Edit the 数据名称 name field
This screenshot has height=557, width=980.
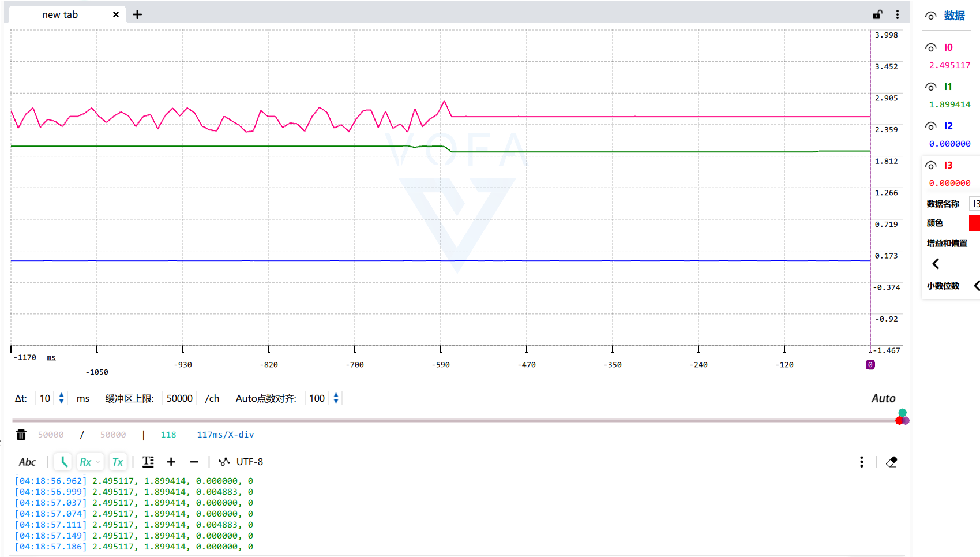coord(975,203)
